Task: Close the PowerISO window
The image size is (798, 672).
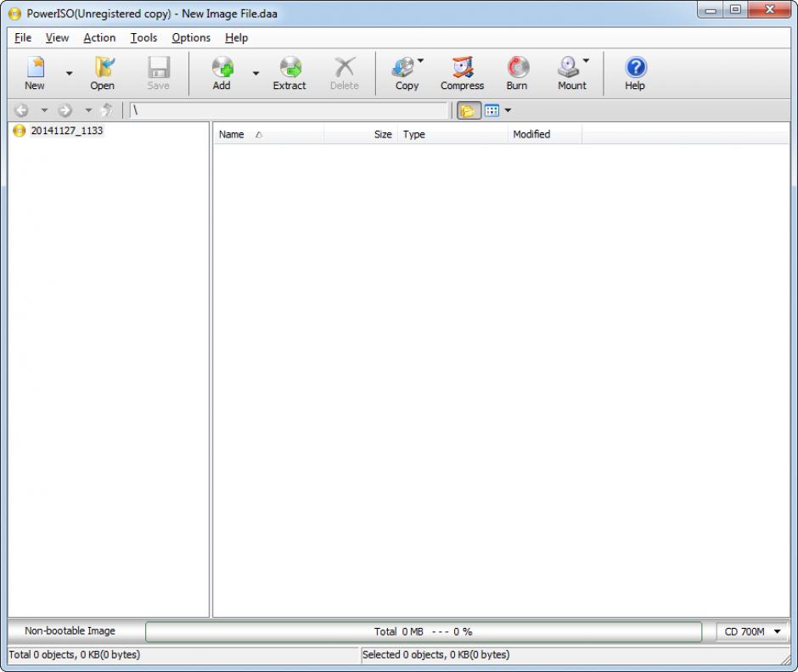Action: click(769, 9)
